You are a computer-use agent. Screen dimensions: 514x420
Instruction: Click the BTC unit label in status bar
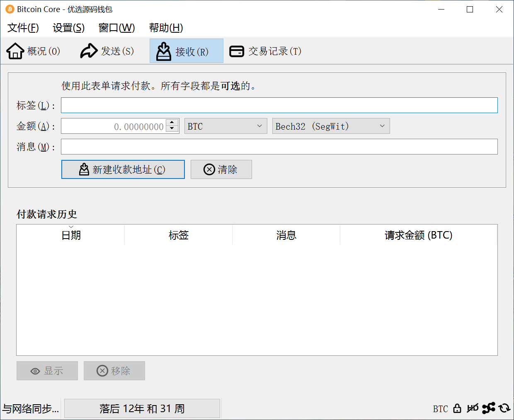tap(441, 409)
